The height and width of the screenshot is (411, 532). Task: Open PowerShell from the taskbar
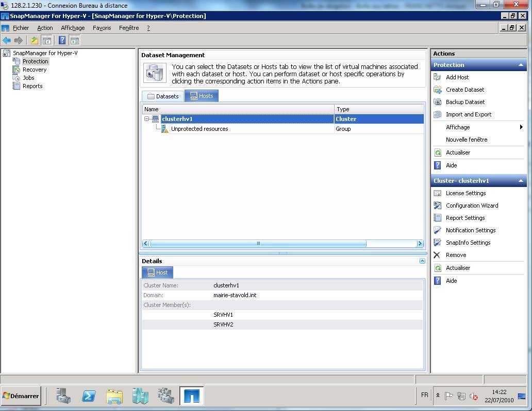coord(89,396)
